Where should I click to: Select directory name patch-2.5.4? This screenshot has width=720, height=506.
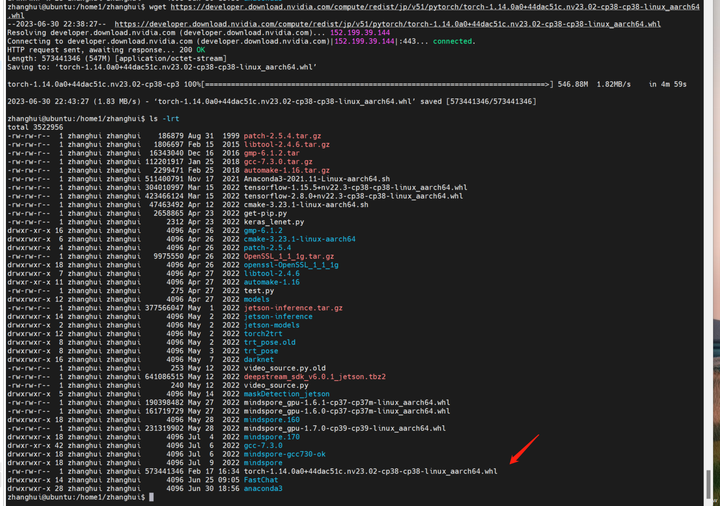pyautogui.click(x=267, y=248)
